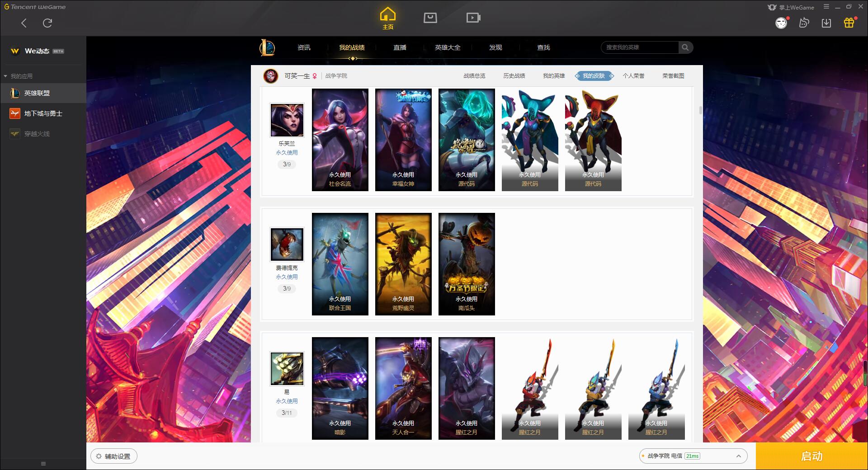Screen dimensions: 868x470
Task: Open the gift box rewards icon
Action: tap(849, 23)
